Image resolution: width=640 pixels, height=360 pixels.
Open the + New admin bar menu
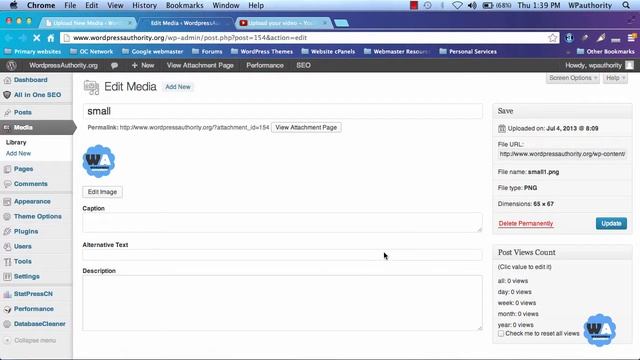(143, 65)
